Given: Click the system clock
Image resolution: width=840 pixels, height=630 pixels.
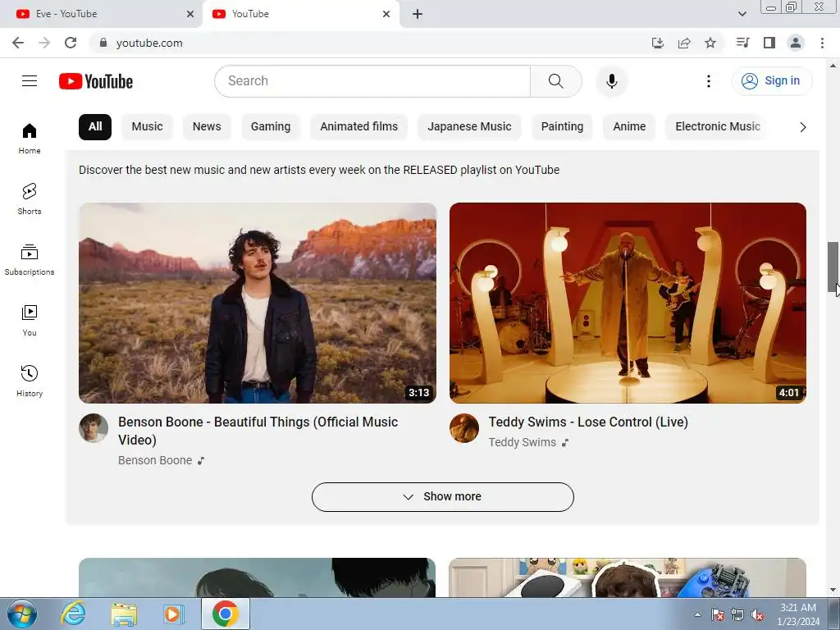Looking at the screenshot, I should coord(798,614).
